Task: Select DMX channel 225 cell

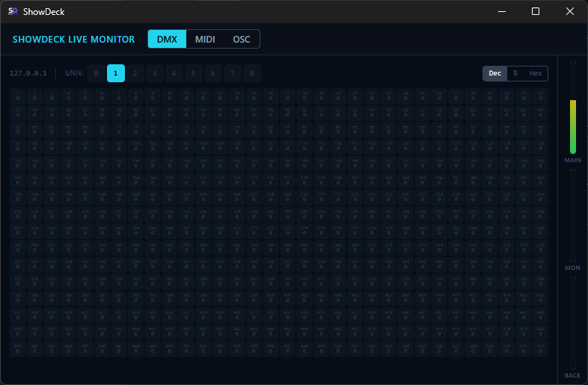Action: [18, 214]
